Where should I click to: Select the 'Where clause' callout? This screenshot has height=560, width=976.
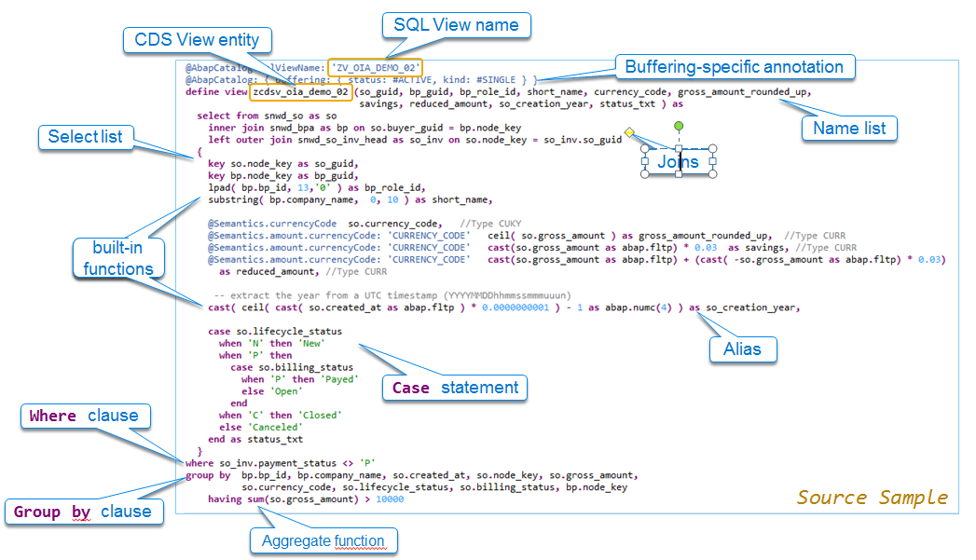coord(85,417)
